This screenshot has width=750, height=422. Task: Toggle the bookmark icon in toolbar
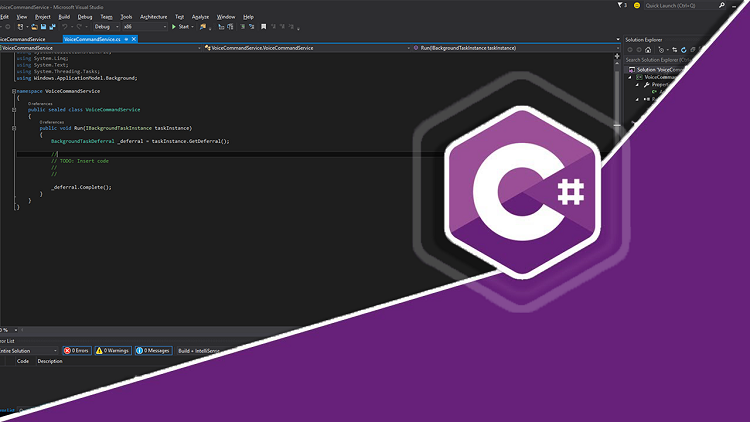[x=264, y=27]
